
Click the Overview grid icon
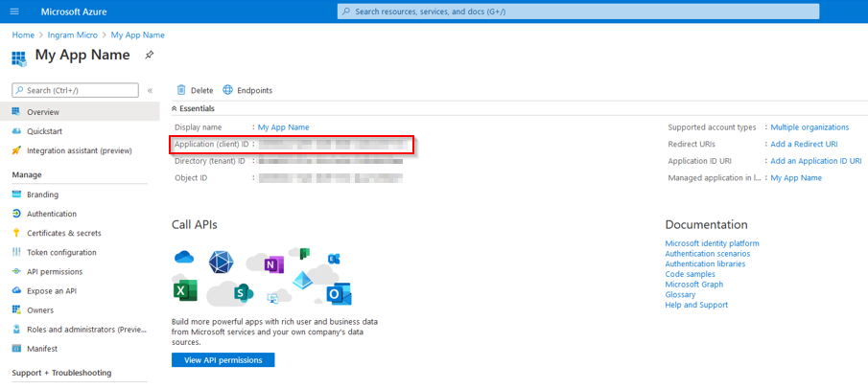16,112
